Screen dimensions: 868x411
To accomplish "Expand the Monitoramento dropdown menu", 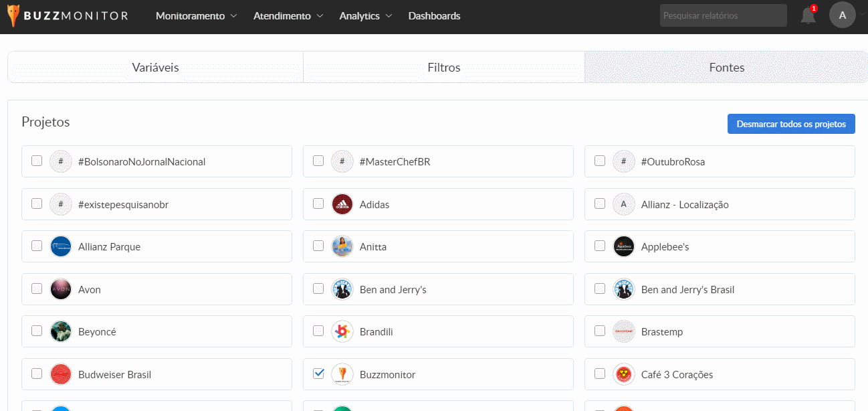I will [x=196, y=16].
